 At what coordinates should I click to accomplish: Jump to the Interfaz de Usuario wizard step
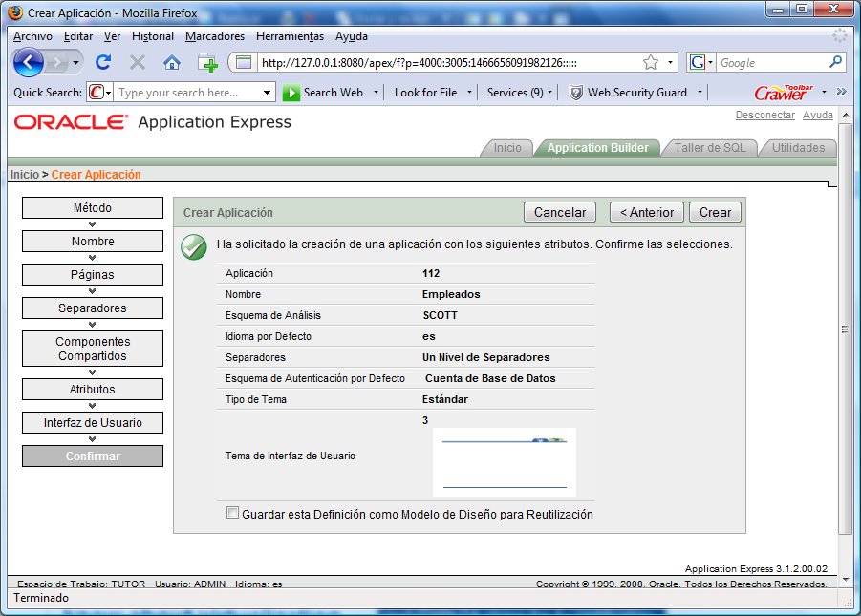(93, 423)
